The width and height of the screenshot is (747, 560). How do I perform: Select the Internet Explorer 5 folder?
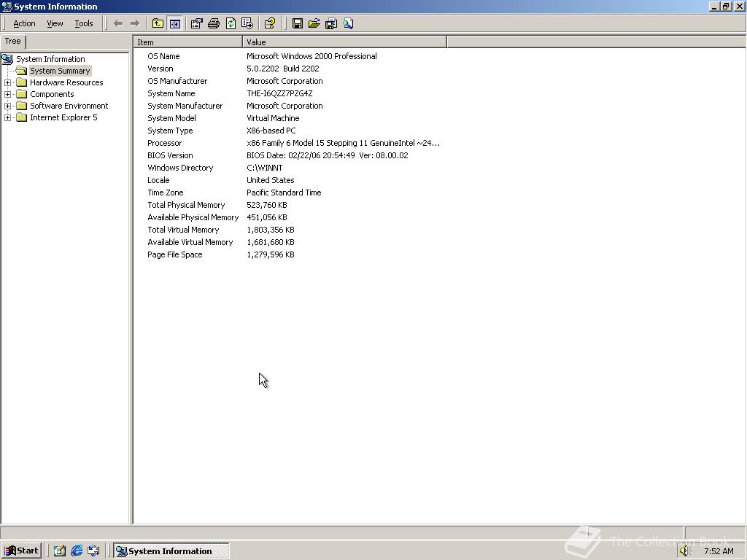[x=63, y=117]
